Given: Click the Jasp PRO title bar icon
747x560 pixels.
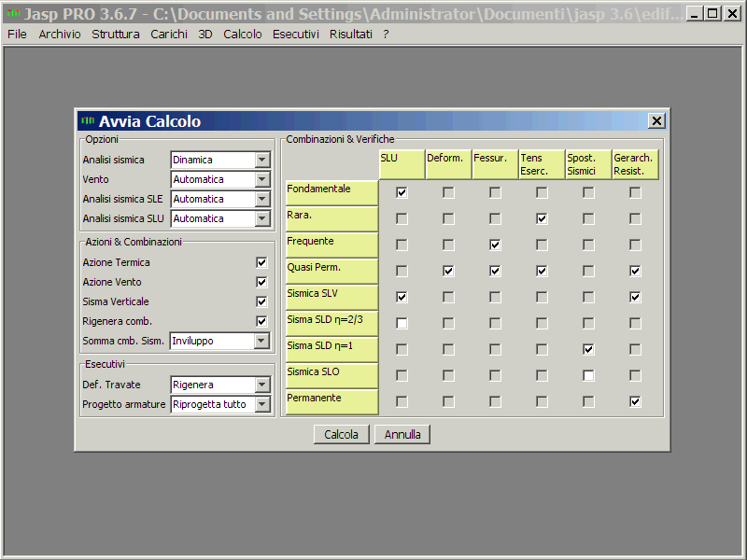Looking at the screenshot, I should pyautogui.click(x=12, y=13).
